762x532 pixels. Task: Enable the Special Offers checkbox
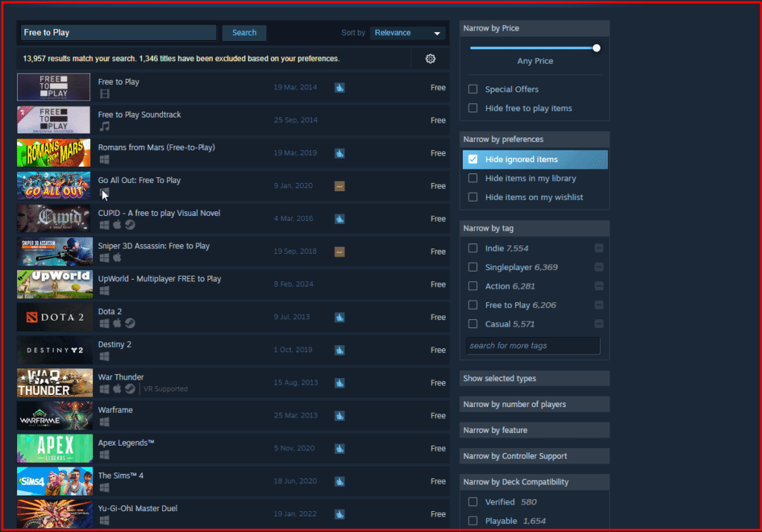(473, 89)
